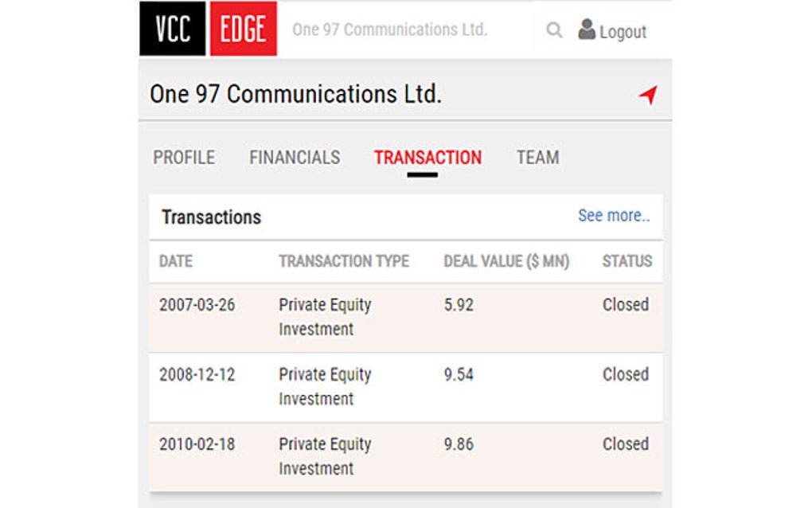812x508 pixels.
Task: Open the Financials tab
Action: pyautogui.click(x=295, y=158)
